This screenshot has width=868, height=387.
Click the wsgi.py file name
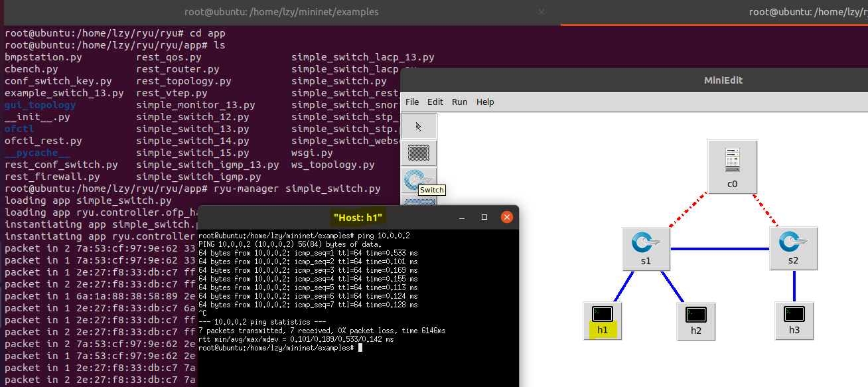tap(312, 153)
